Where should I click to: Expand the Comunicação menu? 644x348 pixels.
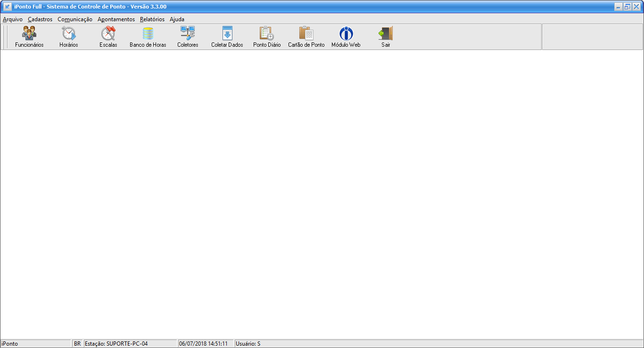point(75,19)
